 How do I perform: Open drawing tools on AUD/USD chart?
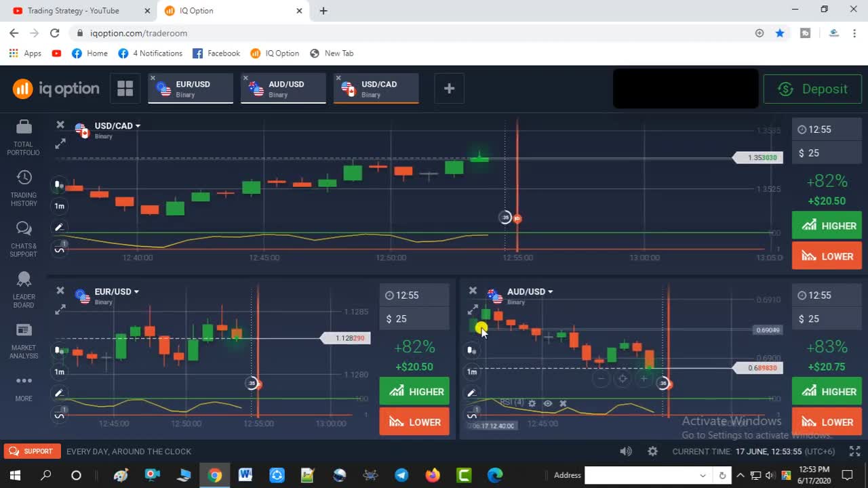(x=471, y=392)
